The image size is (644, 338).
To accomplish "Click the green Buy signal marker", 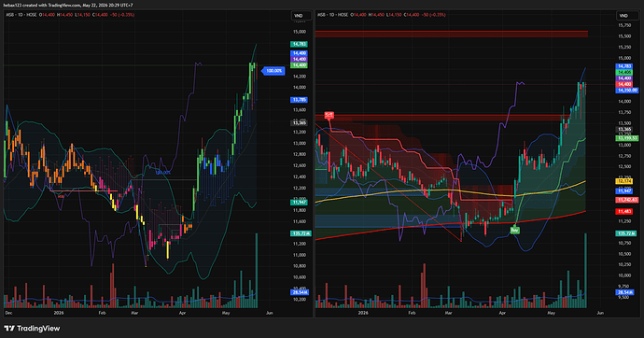I will click(x=514, y=230).
